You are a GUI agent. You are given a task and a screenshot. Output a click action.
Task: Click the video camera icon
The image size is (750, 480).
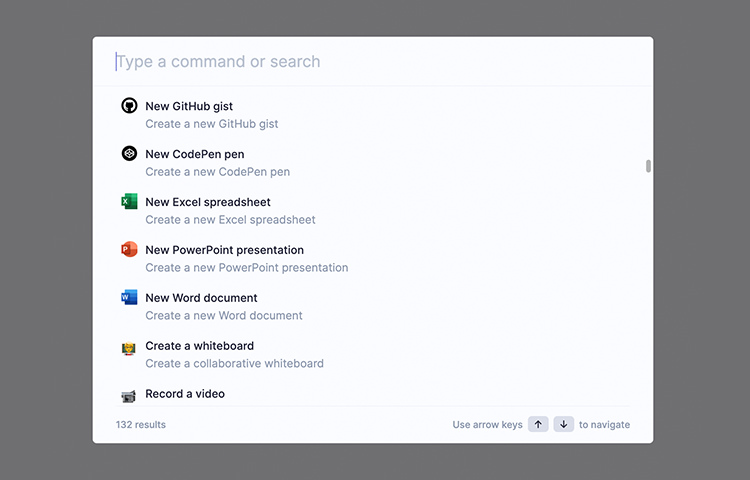coord(129,396)
